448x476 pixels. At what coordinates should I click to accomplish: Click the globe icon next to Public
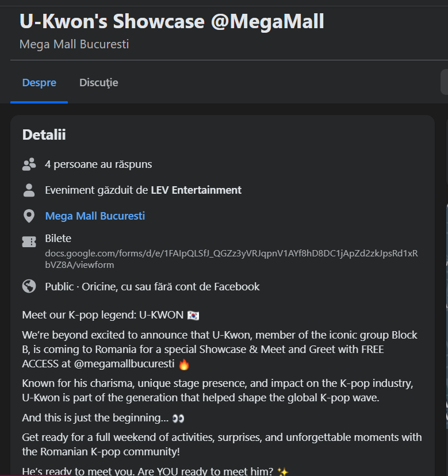pyautogui.click(x=29, y=286)
